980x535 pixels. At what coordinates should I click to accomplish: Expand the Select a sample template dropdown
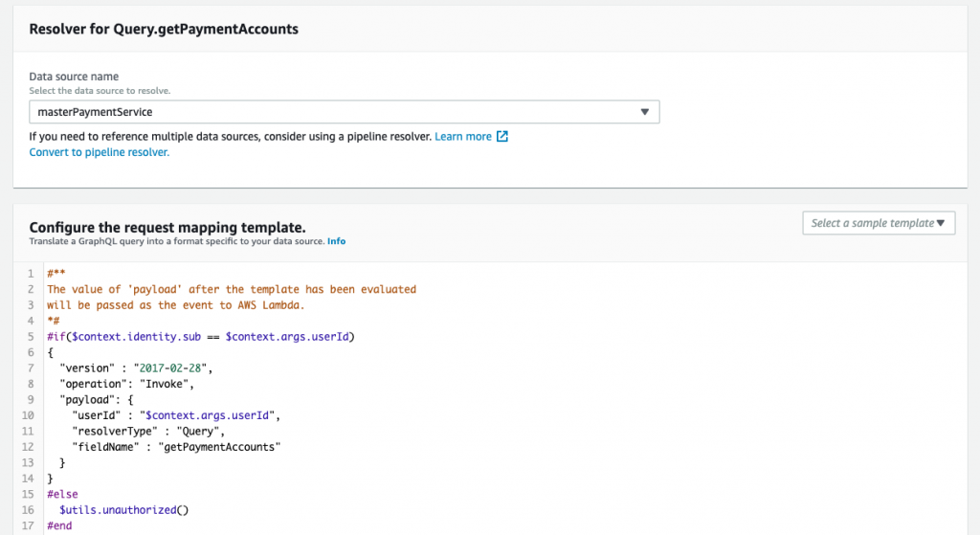tap(878, 223)
